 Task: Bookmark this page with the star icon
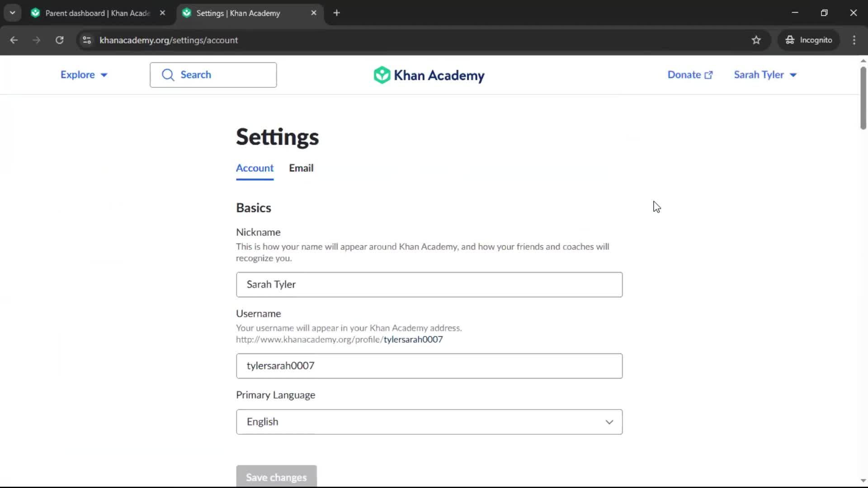756,40
